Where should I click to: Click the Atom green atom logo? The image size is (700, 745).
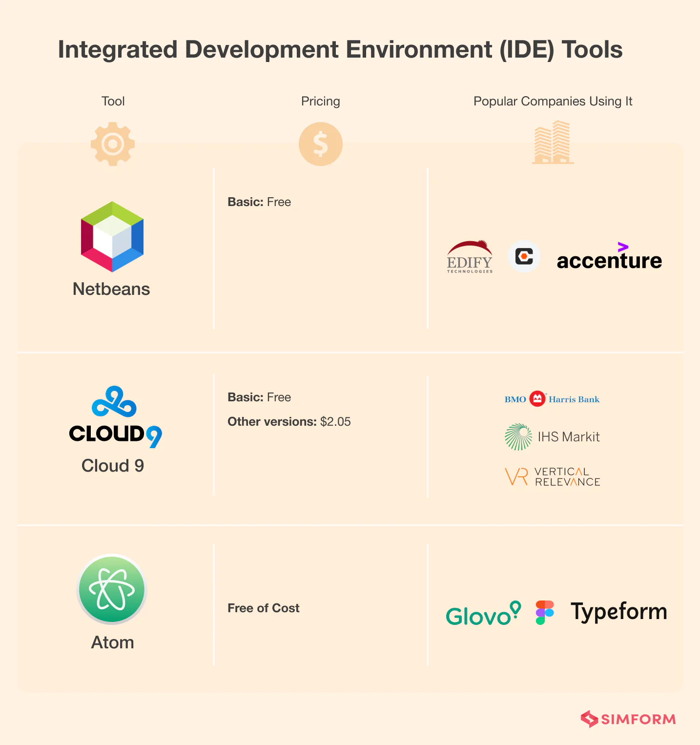click(x=112, y=589)
